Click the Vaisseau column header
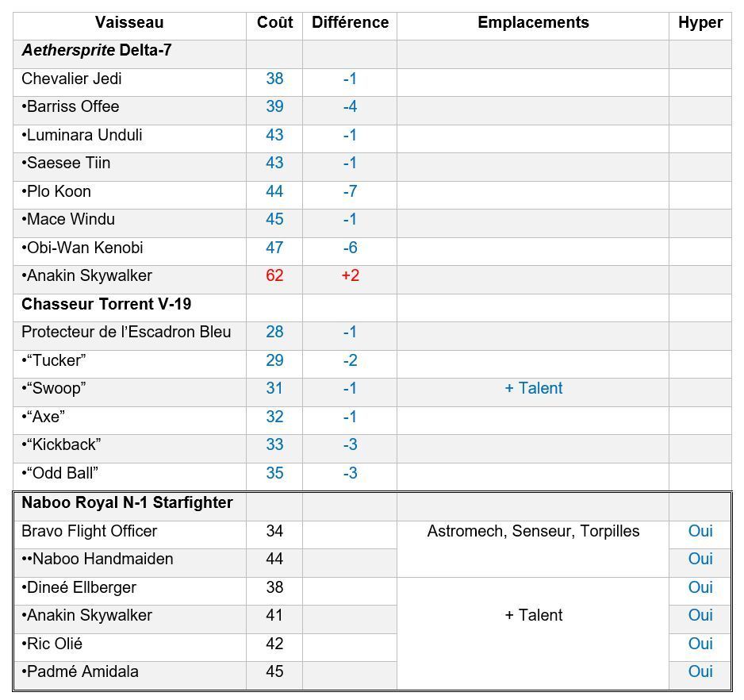 click(129, 22)
